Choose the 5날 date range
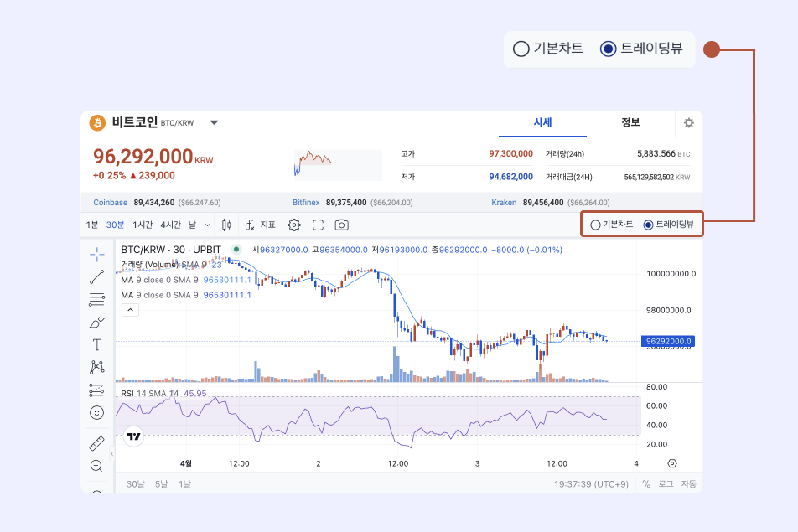This screenshot has height=532, width=798. [161, 484]
